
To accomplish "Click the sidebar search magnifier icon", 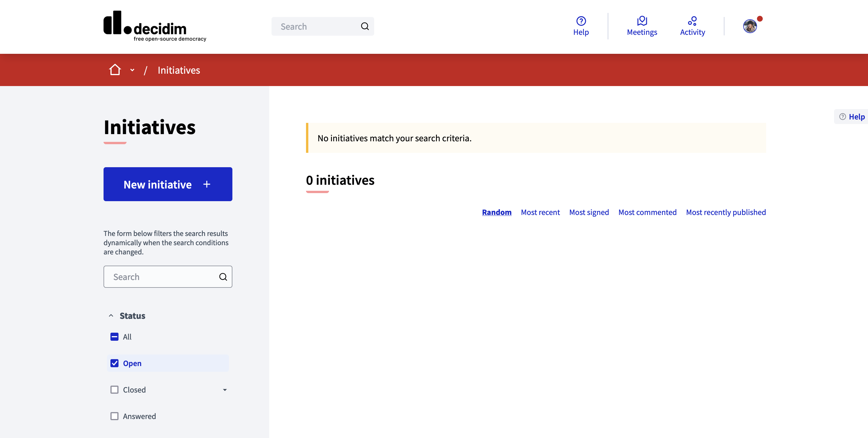I will click(x=223, y=277).
